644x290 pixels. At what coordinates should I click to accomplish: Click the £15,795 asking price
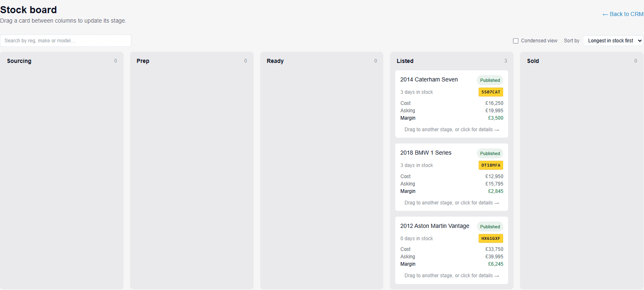pyautogui.click(x=494, y=184)
